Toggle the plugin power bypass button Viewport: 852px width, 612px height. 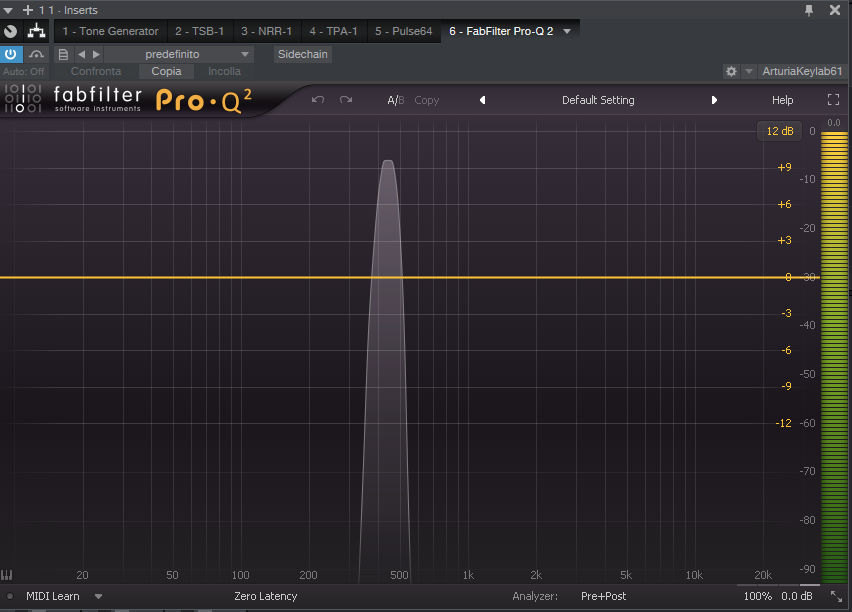[10, 54]
